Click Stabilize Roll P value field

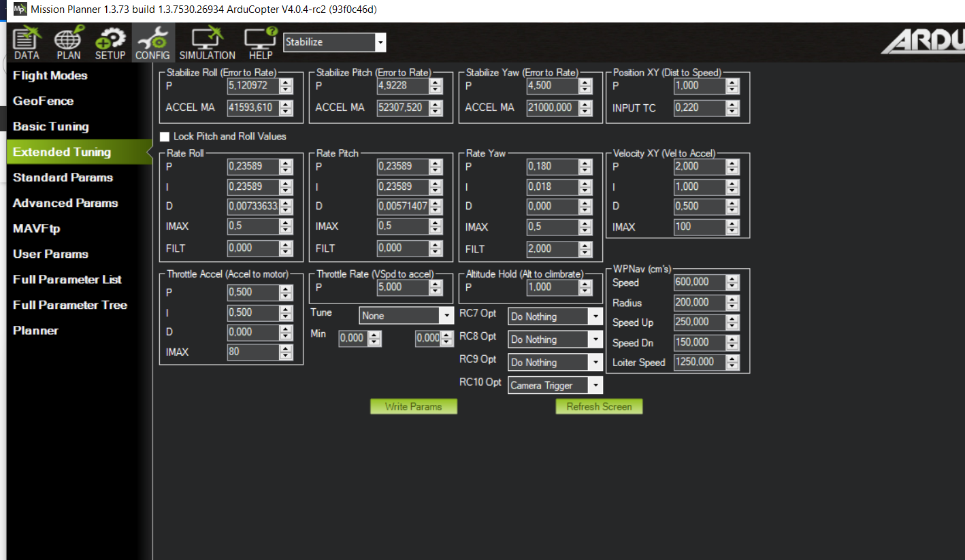click(x=253, y=86)
